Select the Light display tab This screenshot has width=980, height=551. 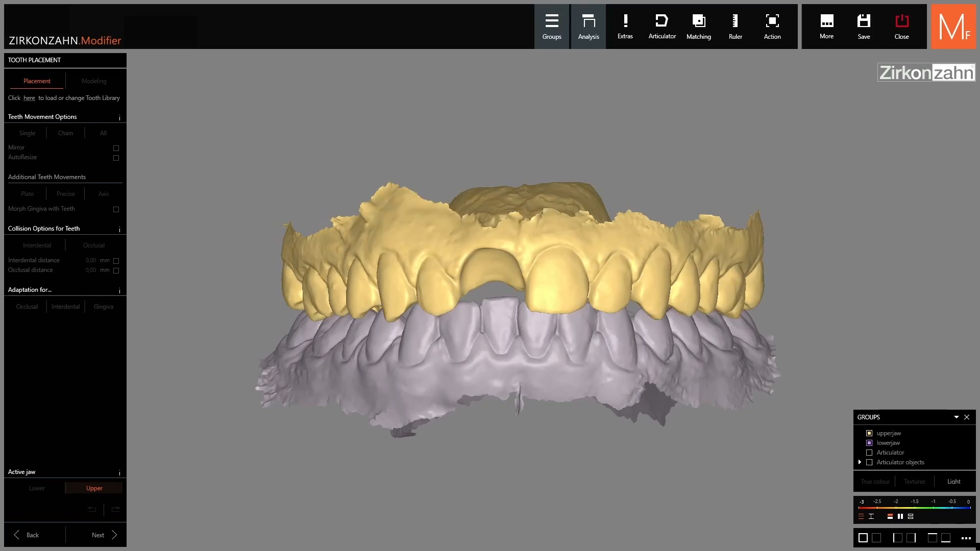(x=953, y=482)
